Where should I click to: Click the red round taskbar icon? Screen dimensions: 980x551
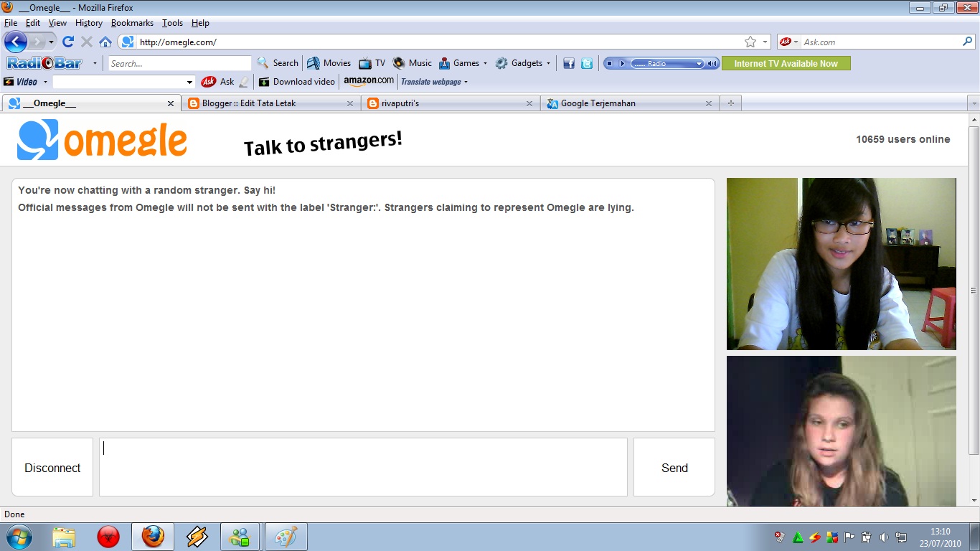(x=108, y=537)
